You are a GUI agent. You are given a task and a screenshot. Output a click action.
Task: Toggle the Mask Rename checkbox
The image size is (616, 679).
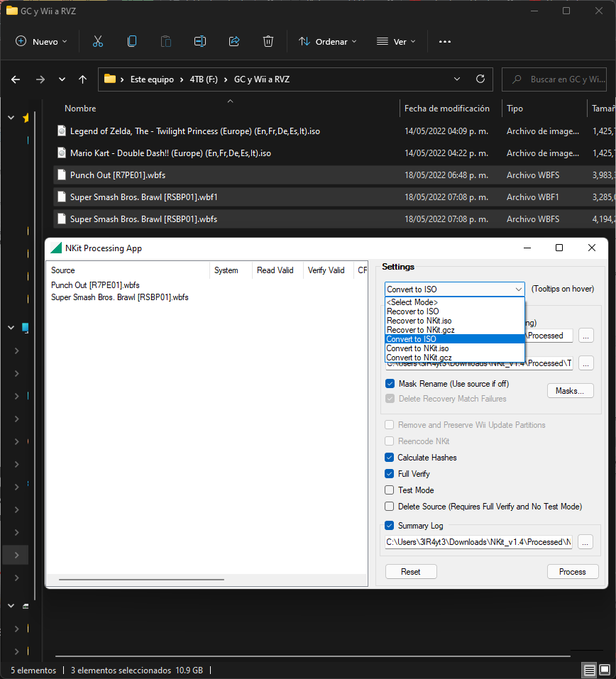(x=390, y=384)
